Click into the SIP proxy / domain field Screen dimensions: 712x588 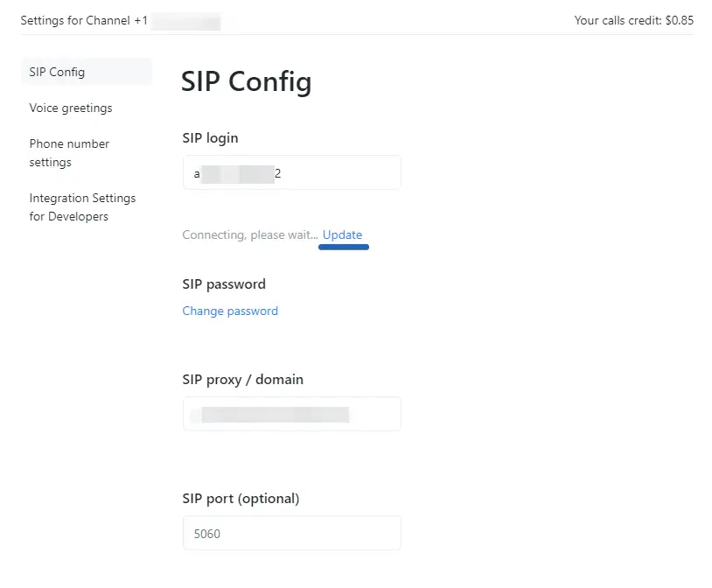click(x=291, y=414)
